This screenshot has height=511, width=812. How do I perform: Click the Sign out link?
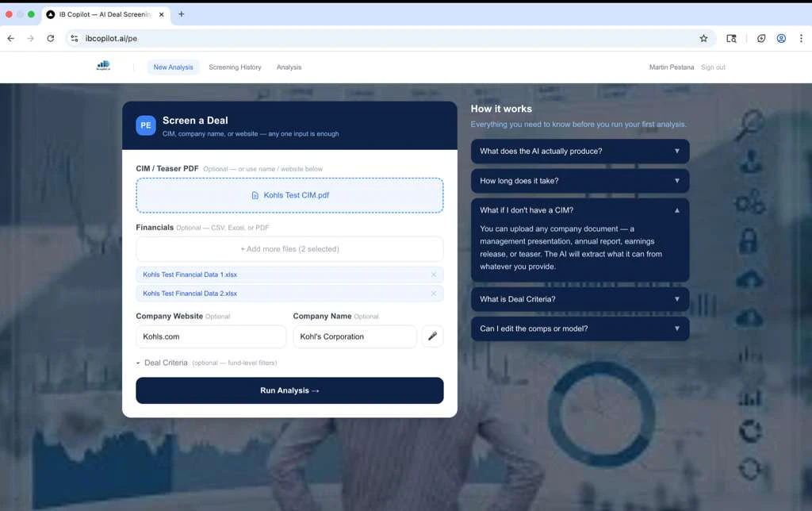coord(713,67)
